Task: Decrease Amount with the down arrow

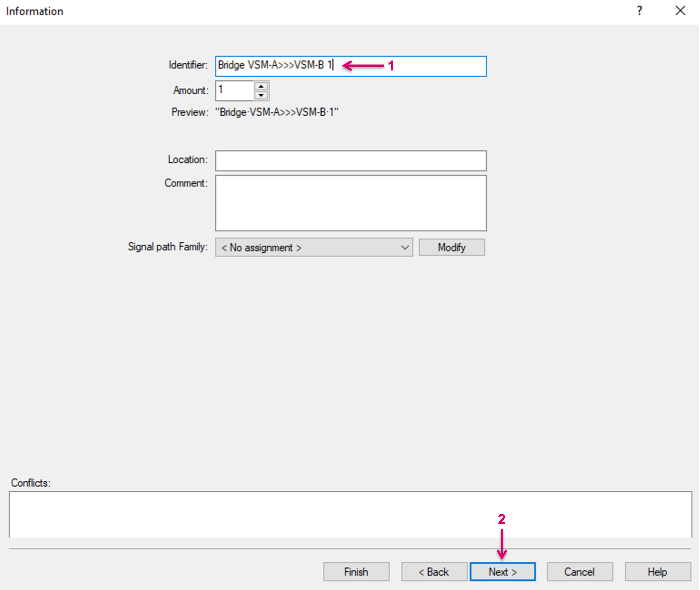Action: [x=261, y=95]
